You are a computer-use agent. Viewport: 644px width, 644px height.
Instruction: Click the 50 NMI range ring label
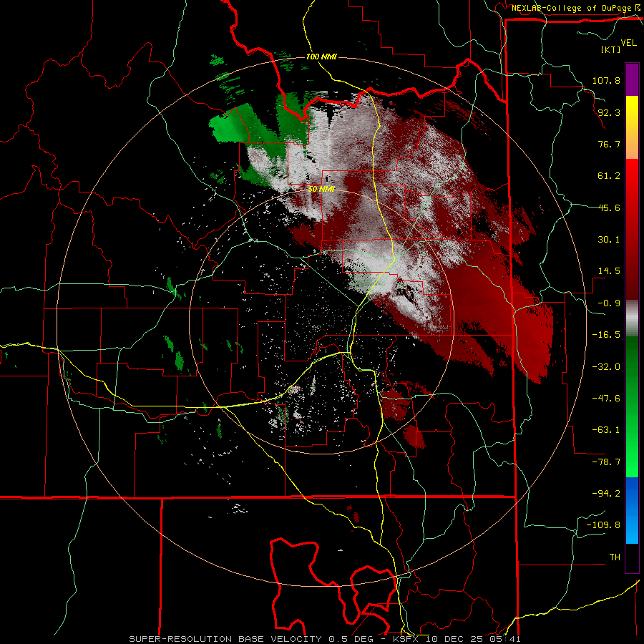321,190
